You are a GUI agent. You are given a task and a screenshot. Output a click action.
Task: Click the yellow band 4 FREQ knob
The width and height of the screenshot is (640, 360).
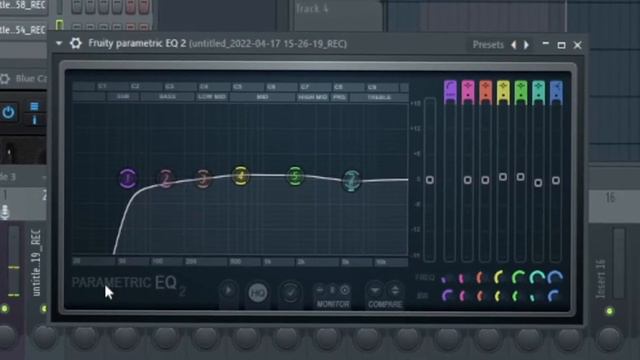pyautogui.click(x=499, y=278)
